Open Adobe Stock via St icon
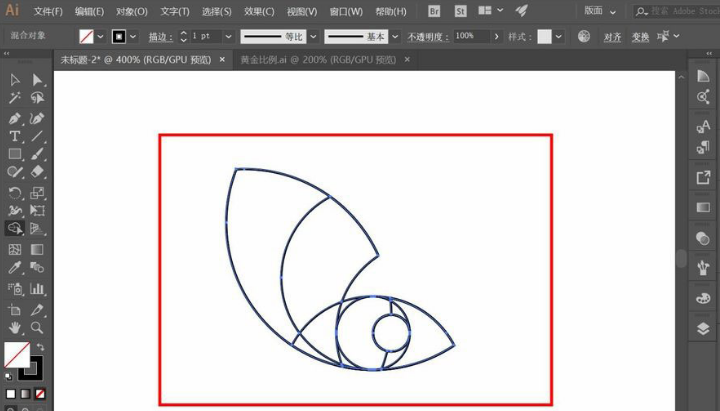The height and width of the screenshot is (411, 720). (460, 11)
